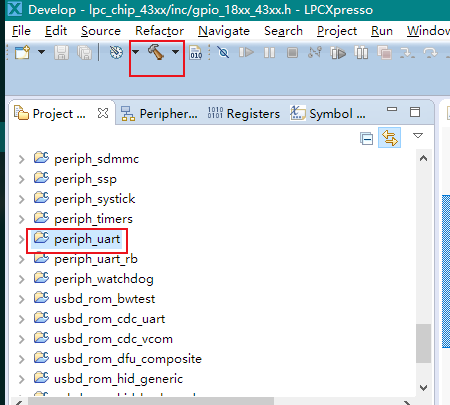Toggle Link with Editor button
The height and width of the screenshot is (405, 450).
tap(389, 137)
